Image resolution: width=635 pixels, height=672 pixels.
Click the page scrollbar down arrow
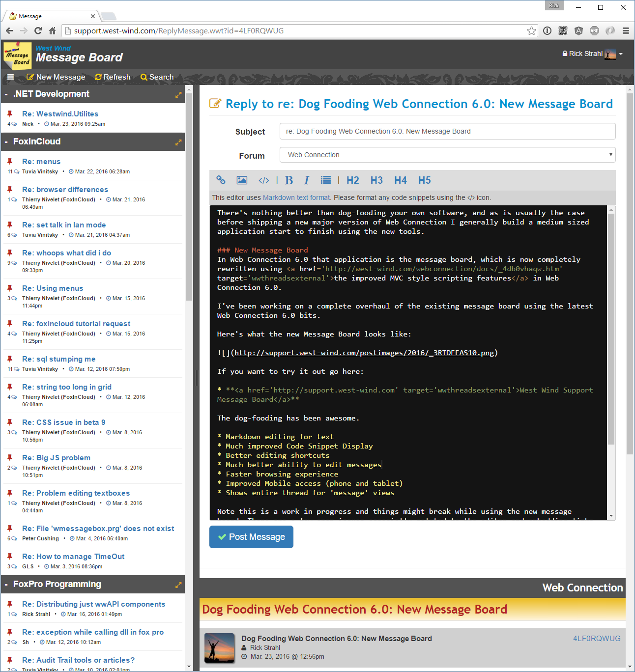coord(631,667)
